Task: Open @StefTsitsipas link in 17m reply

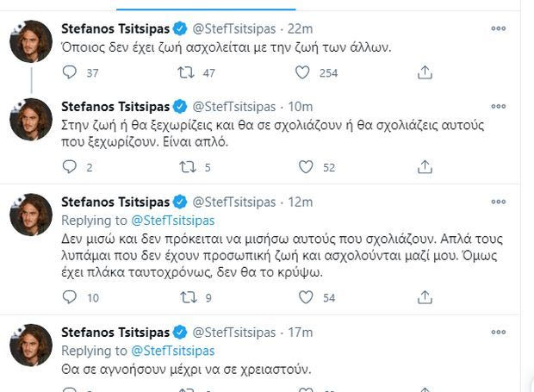Action: point(172,351)
